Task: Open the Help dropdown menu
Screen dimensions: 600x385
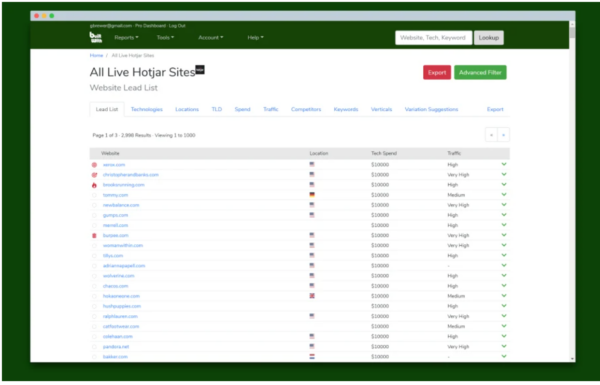Action: coord(255,38)
